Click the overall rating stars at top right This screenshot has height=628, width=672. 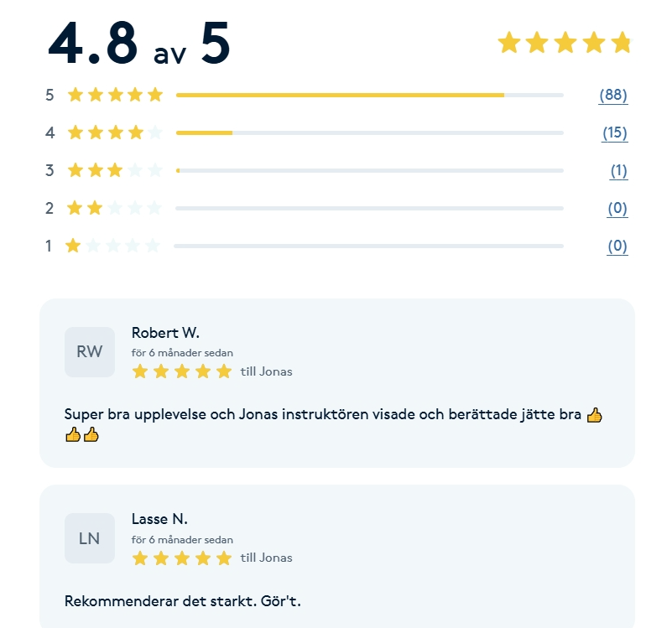[x=564, y=43]
